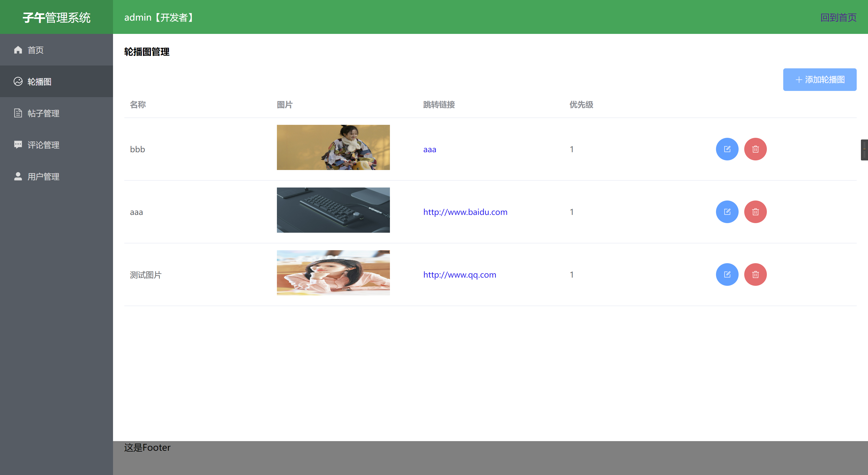Viewport: 868px width, 475px height.
Task: Click the user icon beside 用户管理
Action: [18, 177]
